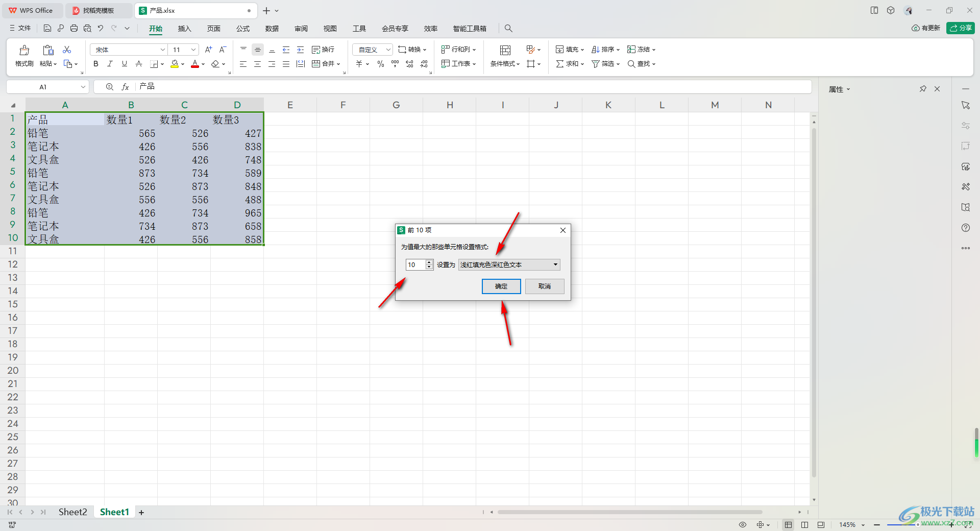The image size is (980, 531).
Task: Click the Format Painter brush icon
Action: click(24, 50)
